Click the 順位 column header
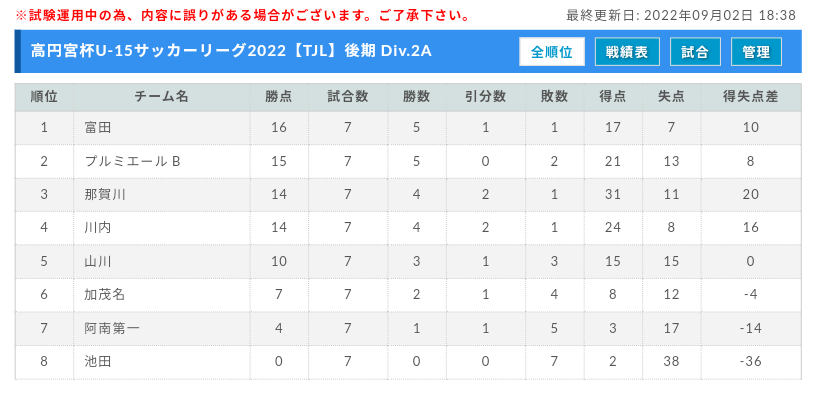The image size is (825, 396). [44, 97]
